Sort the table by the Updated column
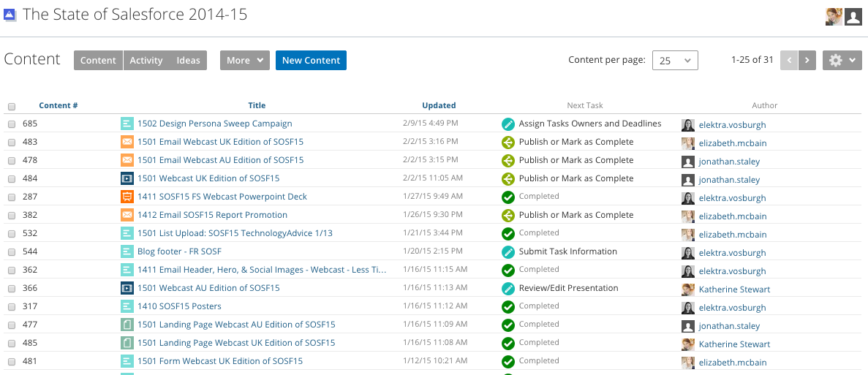 (439, 105)
